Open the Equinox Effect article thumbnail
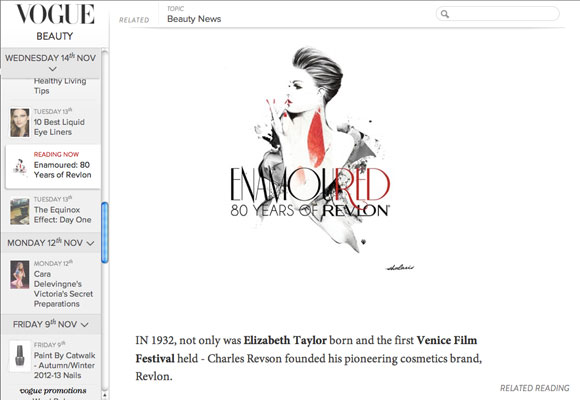This screenshot has width=580, height=400. click(x=20, y=211)
